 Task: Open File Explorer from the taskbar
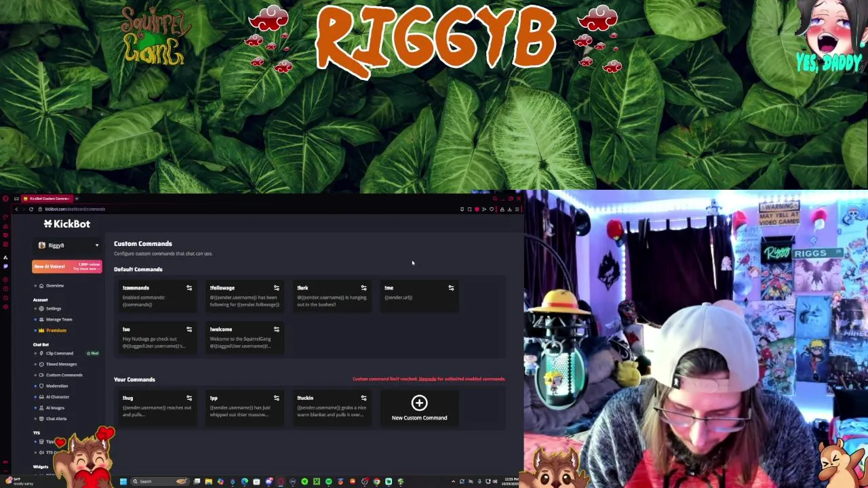(x=208, y=482)
